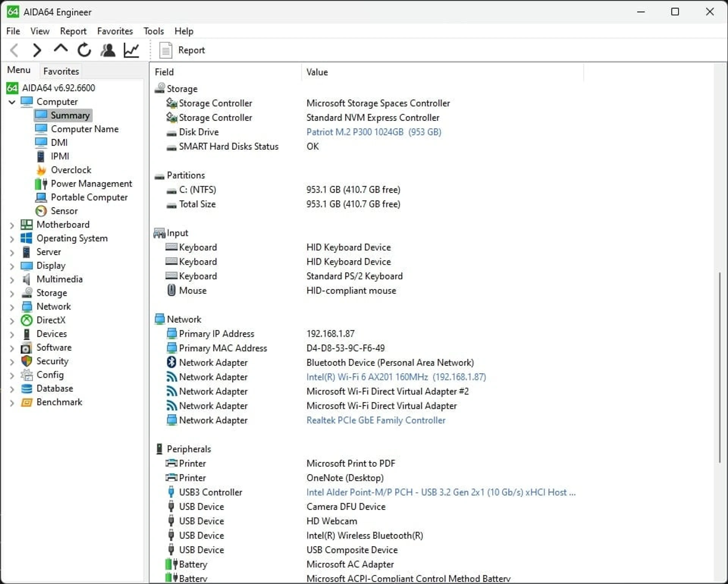
Task: Click the Software icon in the tree
Action: tap(27, 347)
